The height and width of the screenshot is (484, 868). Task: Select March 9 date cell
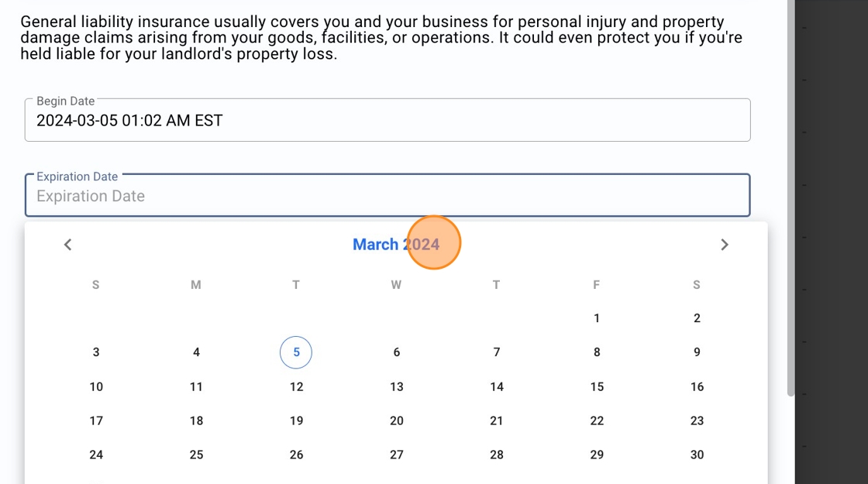coord(697,352)
